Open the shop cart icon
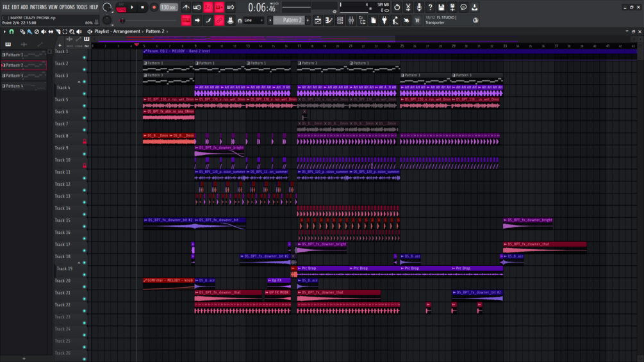This screenshot has height=362, width=644. (417, 21)
